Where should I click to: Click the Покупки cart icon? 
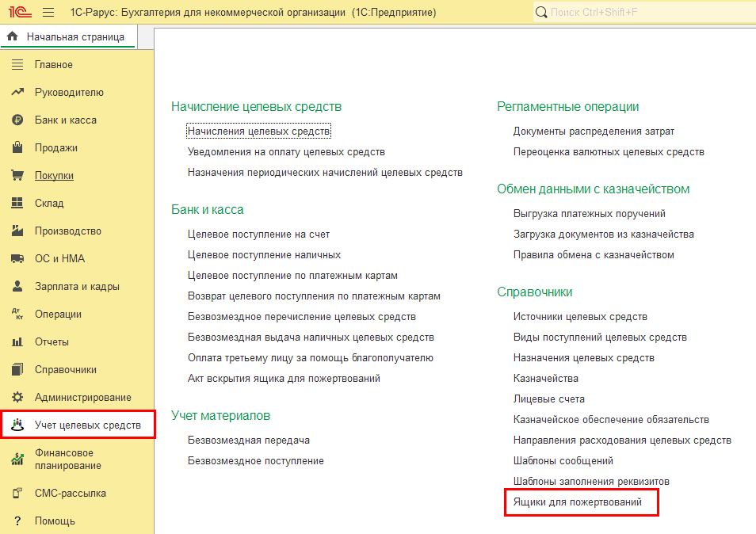click(x=17, y=175)
